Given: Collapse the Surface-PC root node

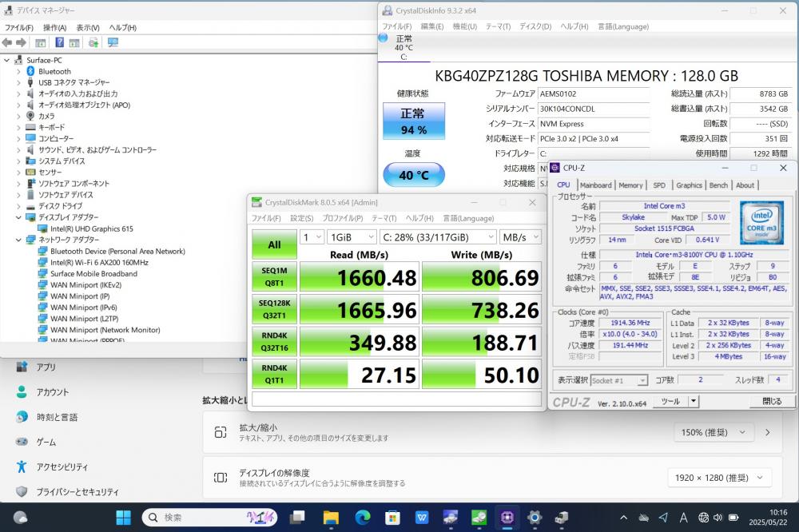Looking at the screenshot, I should coord(6,60).
